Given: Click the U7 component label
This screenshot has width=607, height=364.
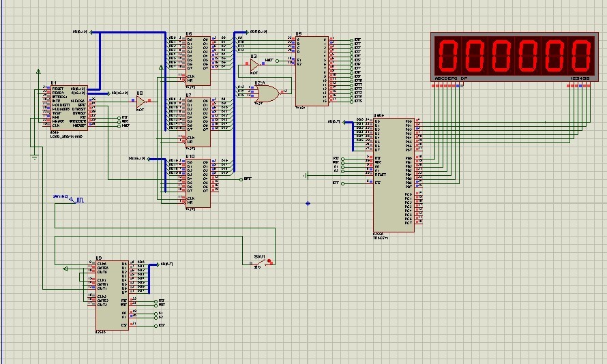Looking at the screenshot, I should coord(189,95).
